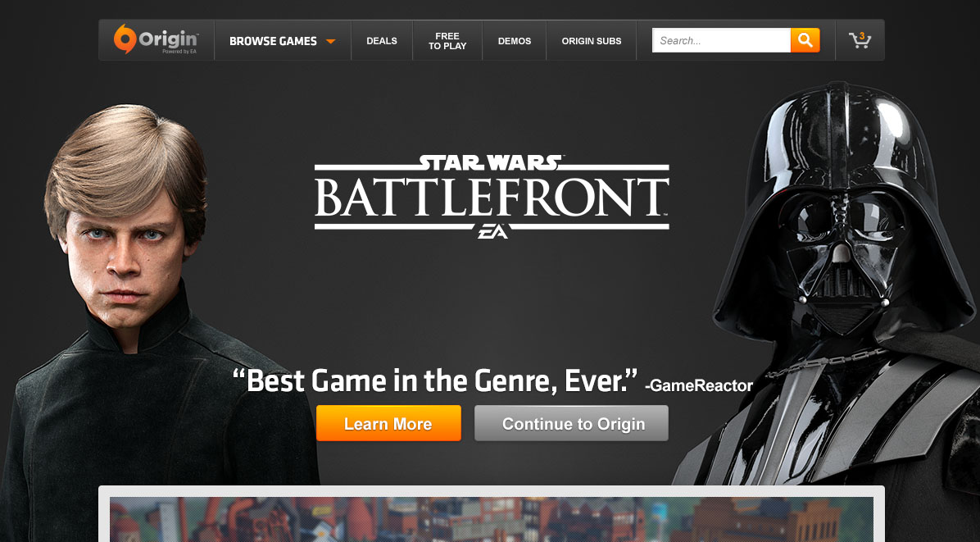Go to the Deals section
Image resolution: width=980 pixels, height=542 pixels.
point(382,41)
